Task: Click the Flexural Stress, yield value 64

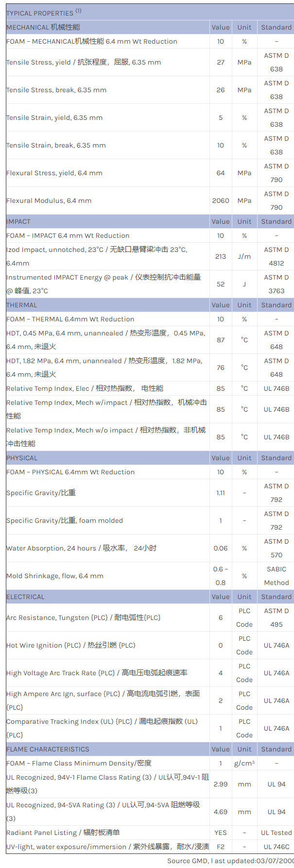Action: [x=221, y=173]
